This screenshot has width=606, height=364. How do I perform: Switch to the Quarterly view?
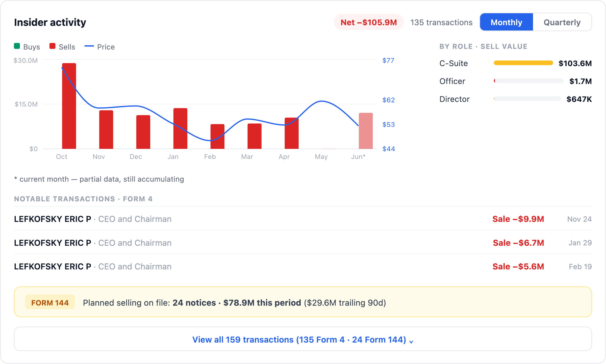(562, 22)
